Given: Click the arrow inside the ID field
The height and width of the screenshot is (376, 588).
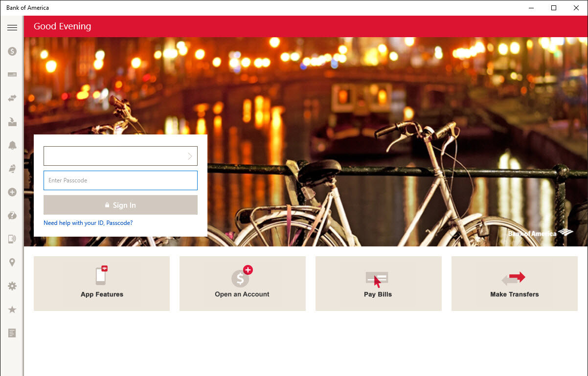Looking at the screenshot, I should tap(190, 156).
